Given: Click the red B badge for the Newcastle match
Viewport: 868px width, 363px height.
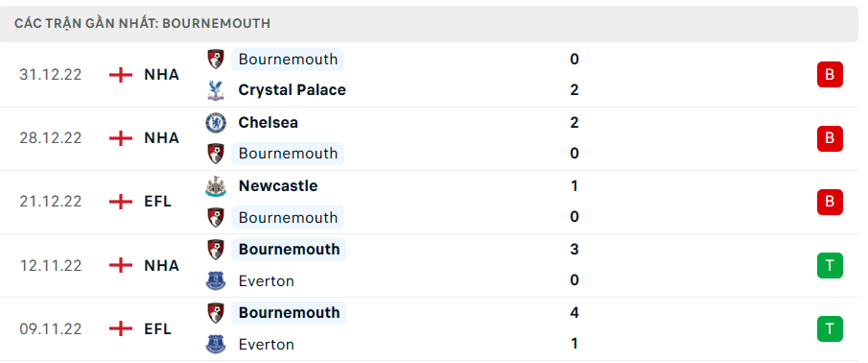Looking at the screenshot, I should tap(830, 203).
